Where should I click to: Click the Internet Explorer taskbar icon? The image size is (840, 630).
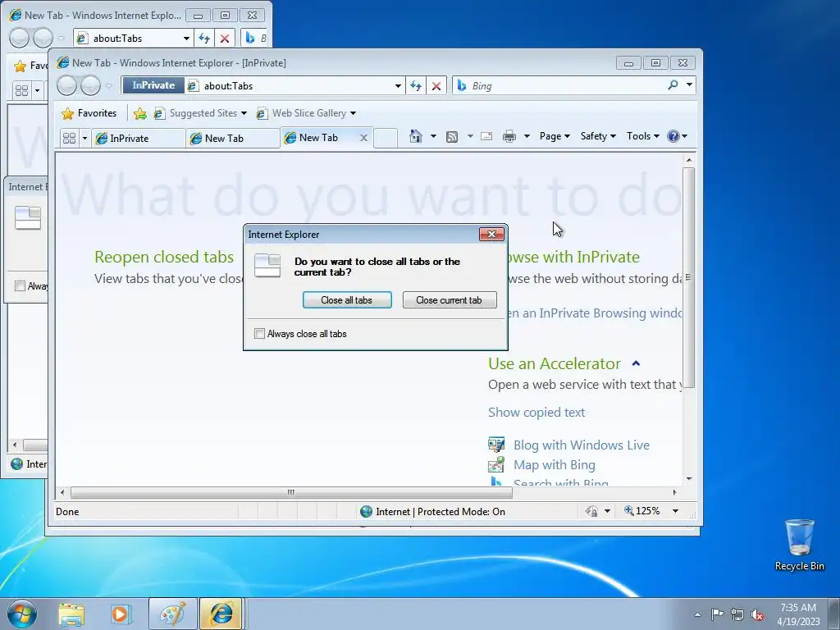[221, 614]
